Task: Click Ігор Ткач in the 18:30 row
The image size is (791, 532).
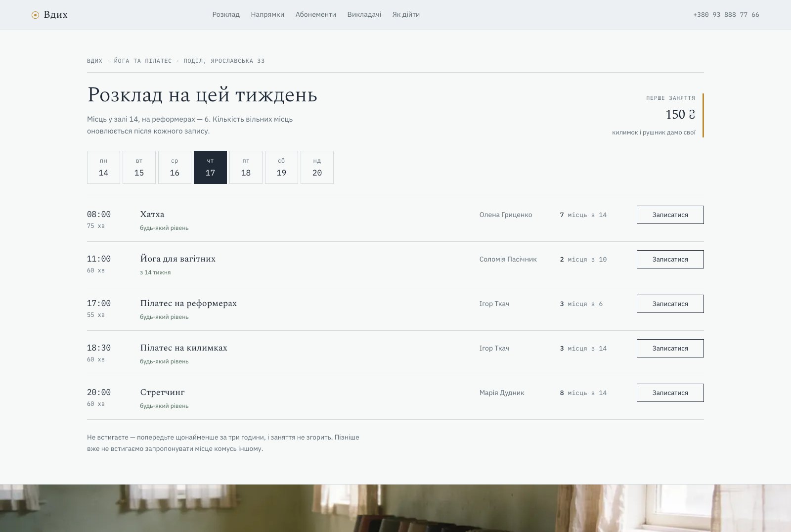Action: (494, 348)
